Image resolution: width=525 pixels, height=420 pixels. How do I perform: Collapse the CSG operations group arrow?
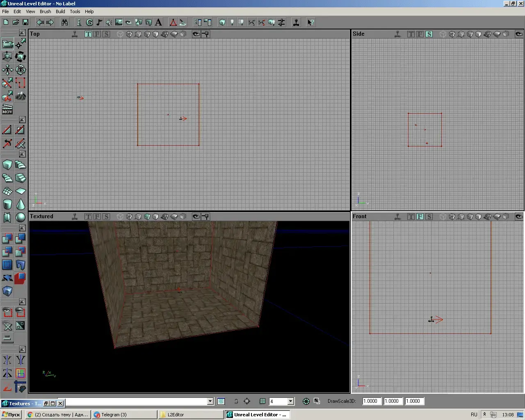point(22,228)
